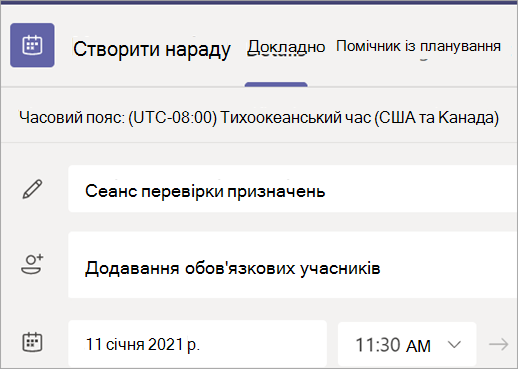Click the pencil icon beside meeting title

tap(32, 189)
